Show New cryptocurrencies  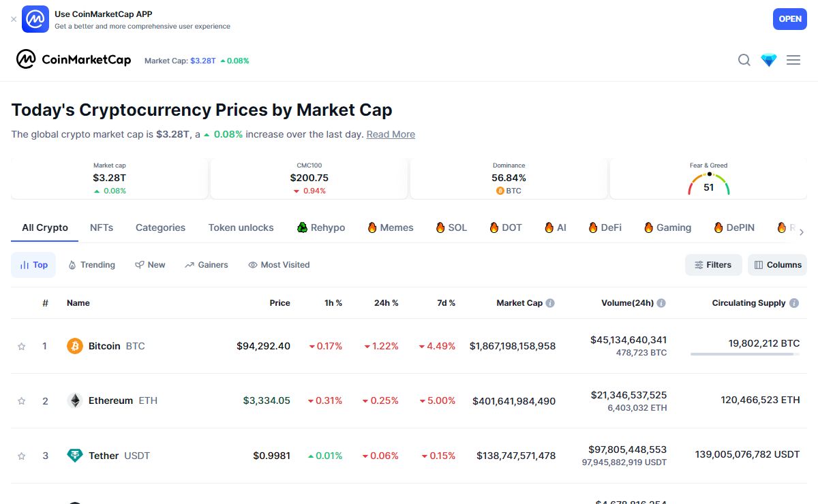pyautogui.click(x=150, y=265)
